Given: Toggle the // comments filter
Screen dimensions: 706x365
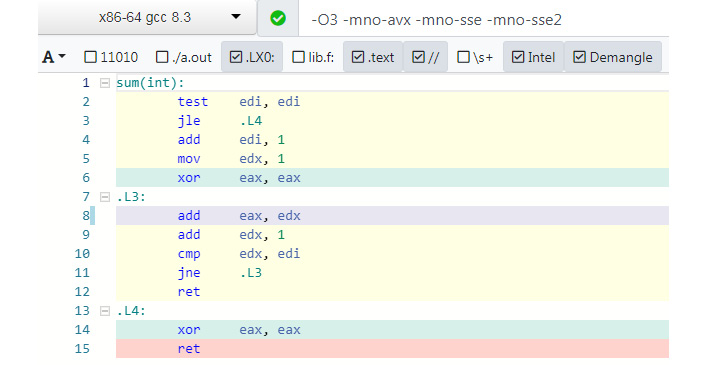Looking at the screenshot, I should click(x=425, y=57).
